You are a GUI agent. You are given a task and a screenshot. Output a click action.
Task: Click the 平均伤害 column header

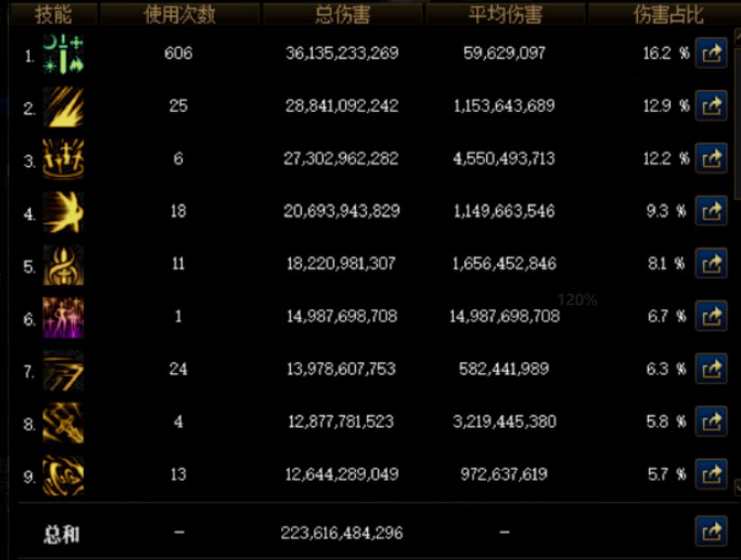click(505, 14)
